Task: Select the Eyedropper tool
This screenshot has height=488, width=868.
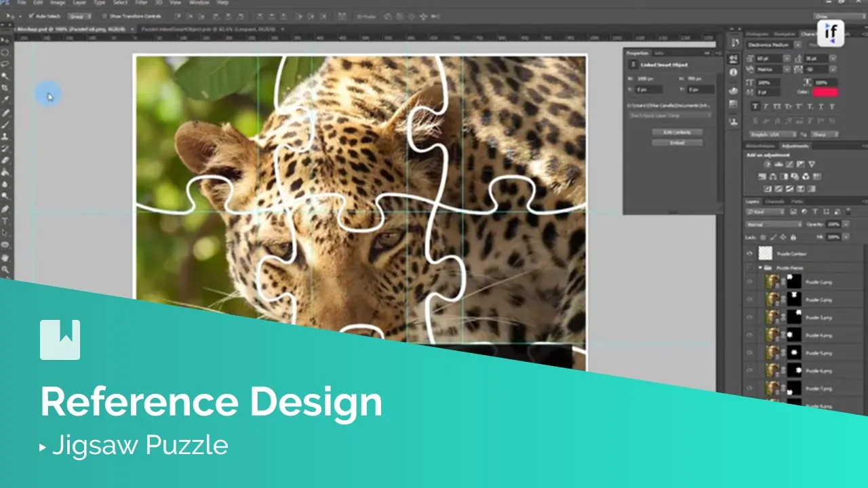Action: coord(5,100)
